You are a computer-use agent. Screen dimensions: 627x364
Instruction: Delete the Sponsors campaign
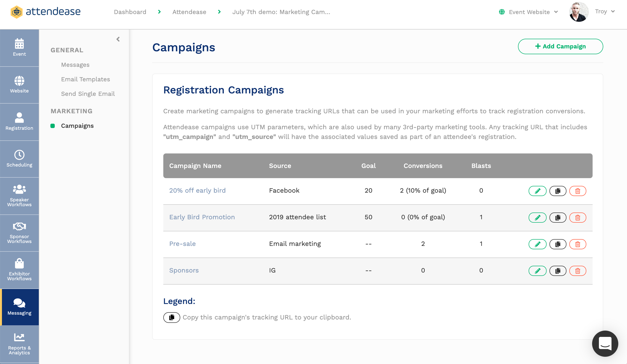[x=578, y=271]
